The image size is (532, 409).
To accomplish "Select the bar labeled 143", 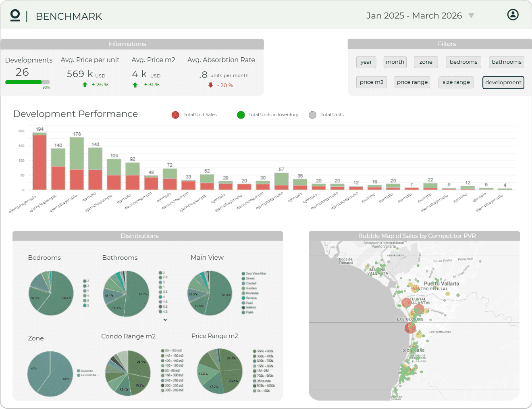I will pos(95,169).
